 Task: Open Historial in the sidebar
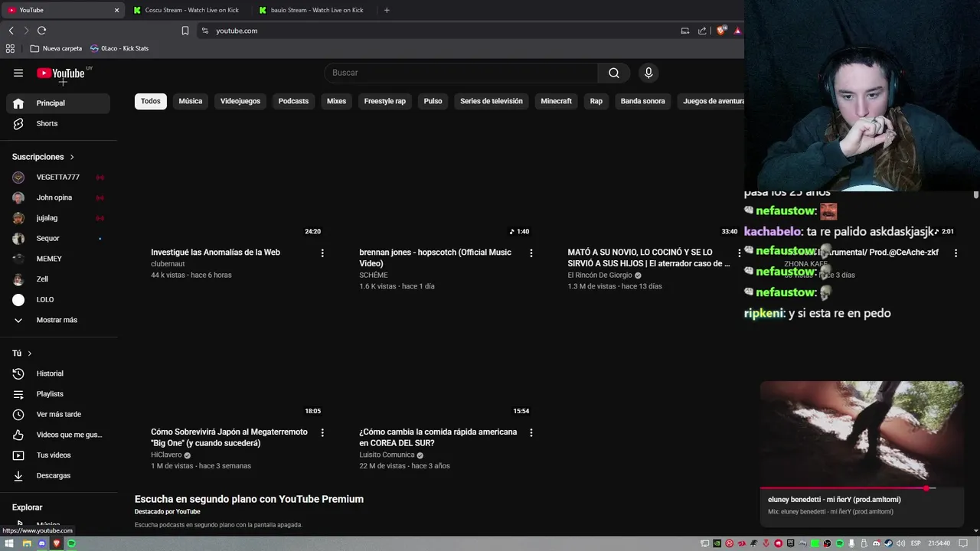pyautogui.click(x=58, y=373)
